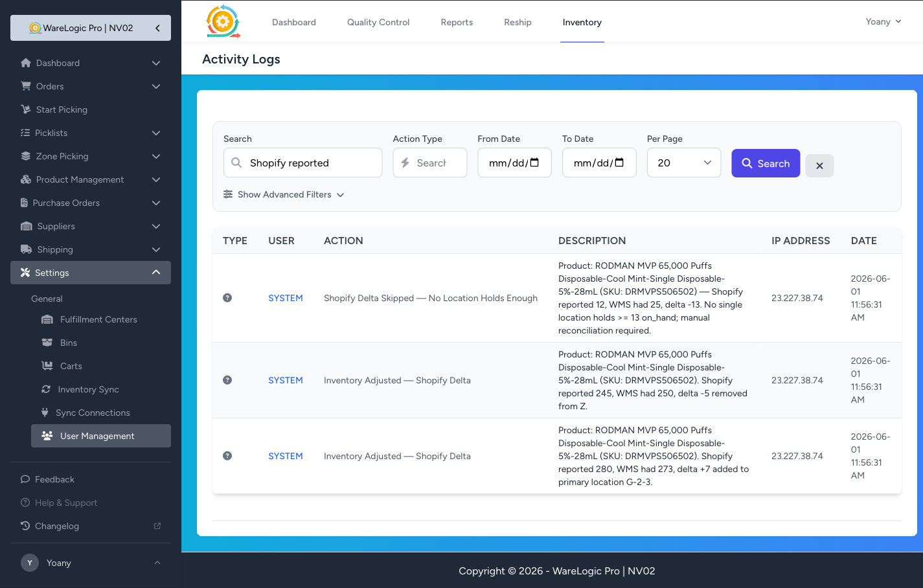Click the DESCRIPTION column header

pyautogui.click(x=592, y=240)
